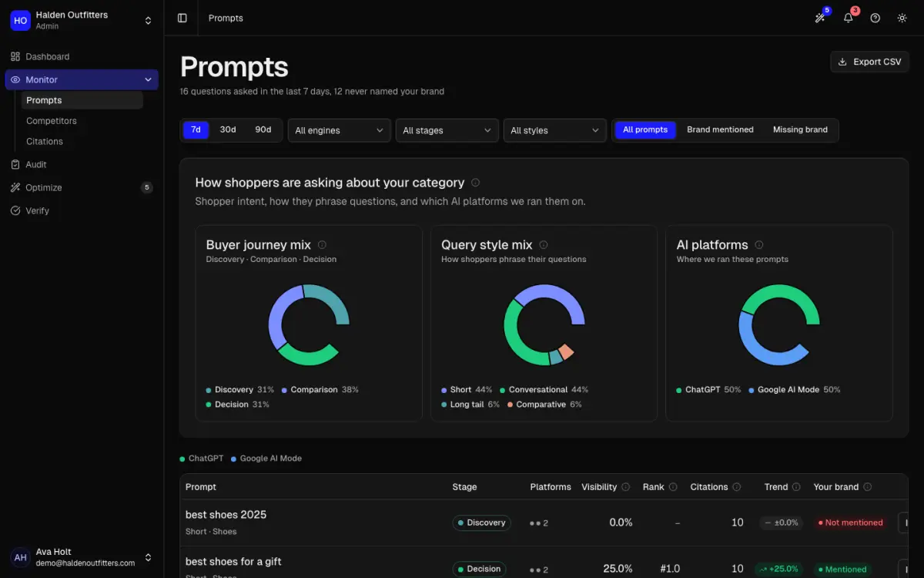Show info for Buyer journey mix

tap(322, 244)
